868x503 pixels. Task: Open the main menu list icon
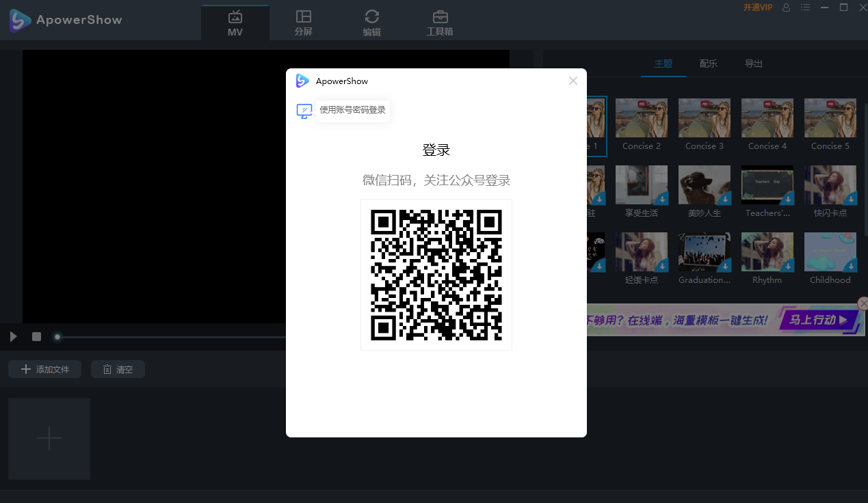coord(805,8)
